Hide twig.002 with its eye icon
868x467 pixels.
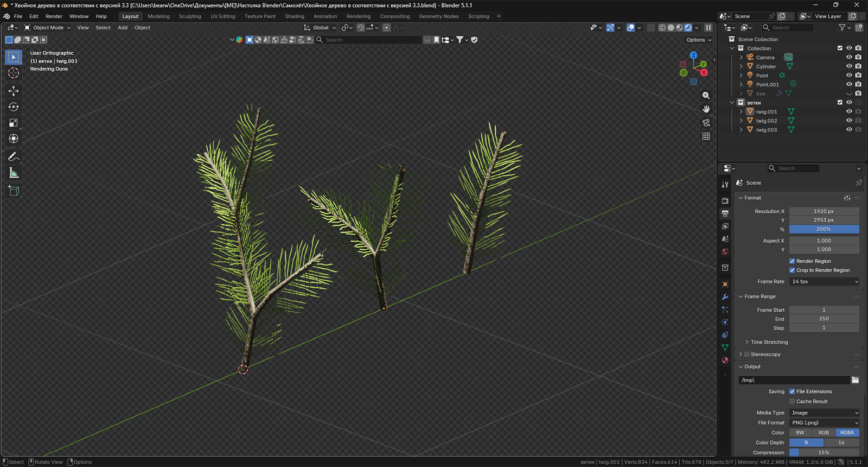click(849, 121)
